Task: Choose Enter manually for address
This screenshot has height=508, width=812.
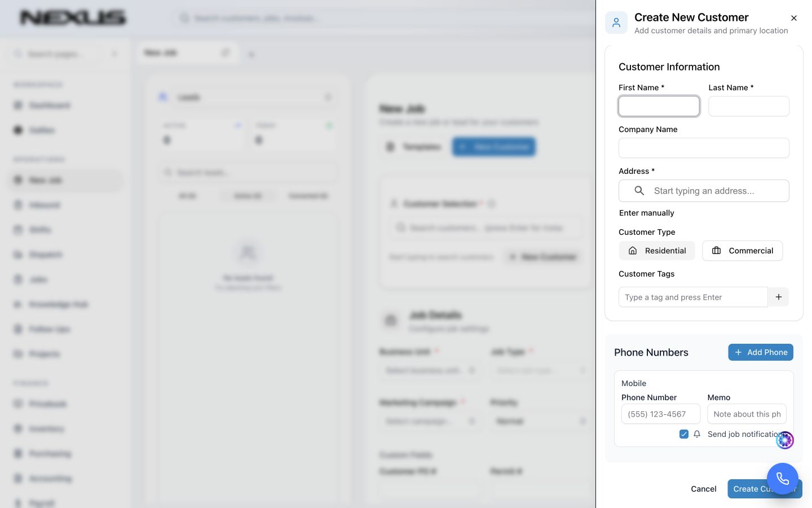Action: click(646, 213)
